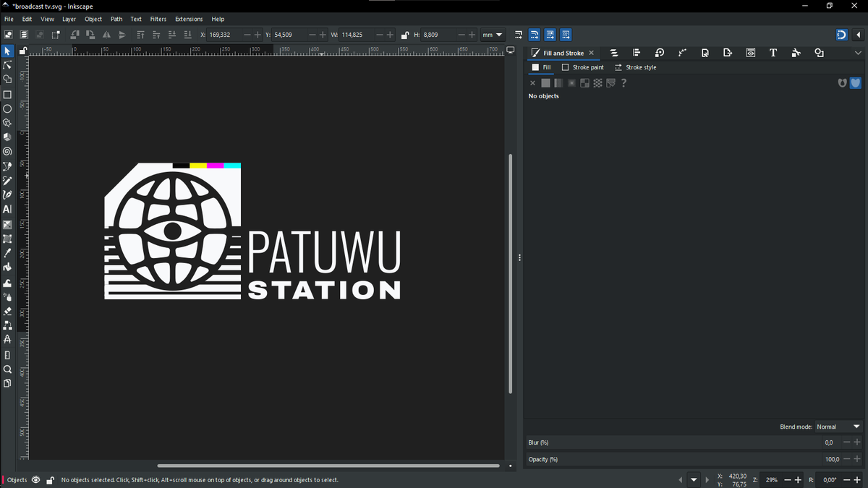Click the vertical canvas scrollbar
This screenshot has height=488, width=868.
pyautogui.click(x=511, y=273)
